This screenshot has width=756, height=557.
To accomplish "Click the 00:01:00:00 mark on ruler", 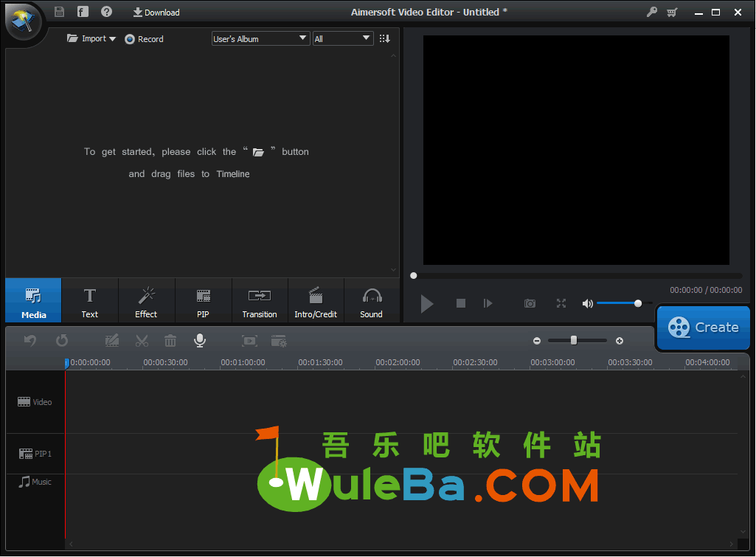I will coord(243,362).
